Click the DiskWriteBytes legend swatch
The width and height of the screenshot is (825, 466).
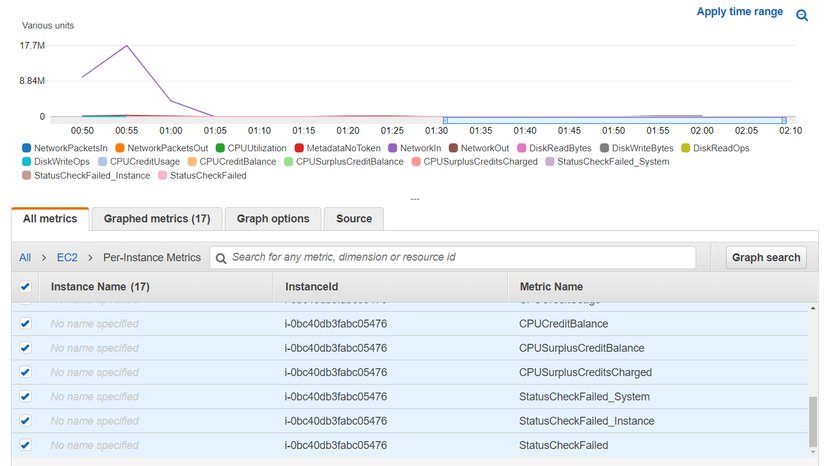(605, 148)
